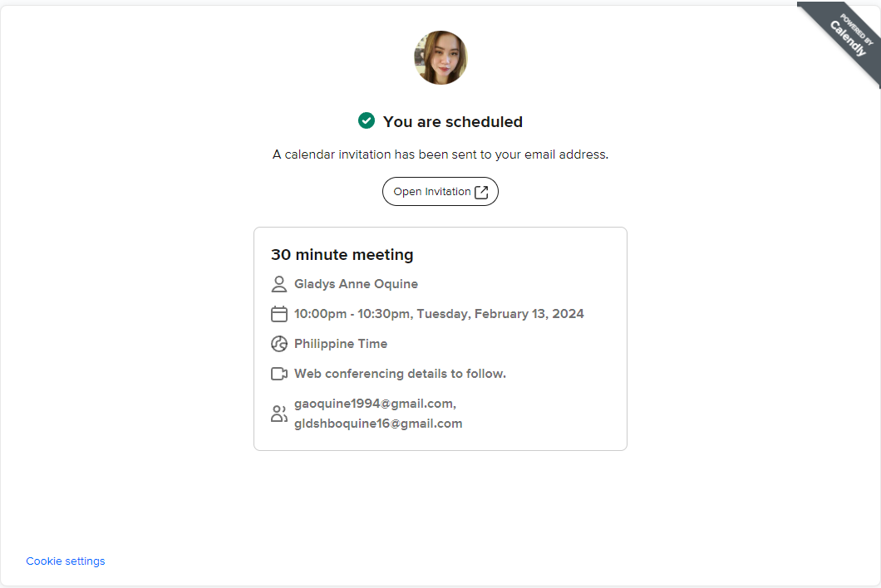Viewport: 881px width, 588px height.
Task: Select the "30 minute meeting" title
Action: (x=342, y=255)
